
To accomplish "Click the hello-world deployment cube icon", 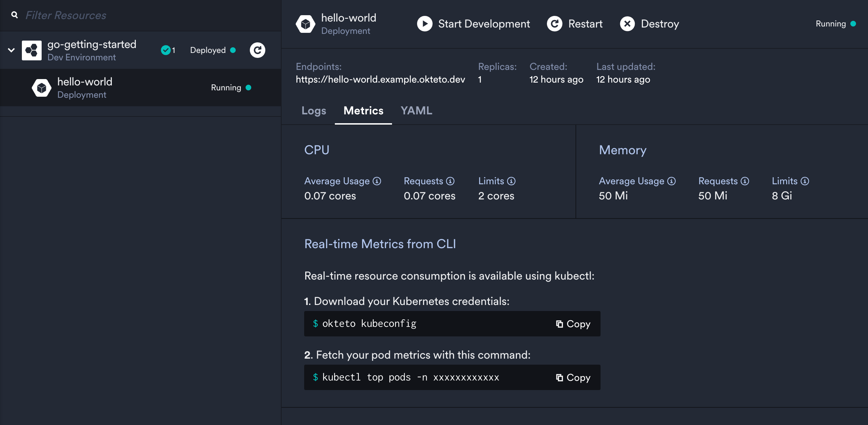I will [x=41, y=87].
